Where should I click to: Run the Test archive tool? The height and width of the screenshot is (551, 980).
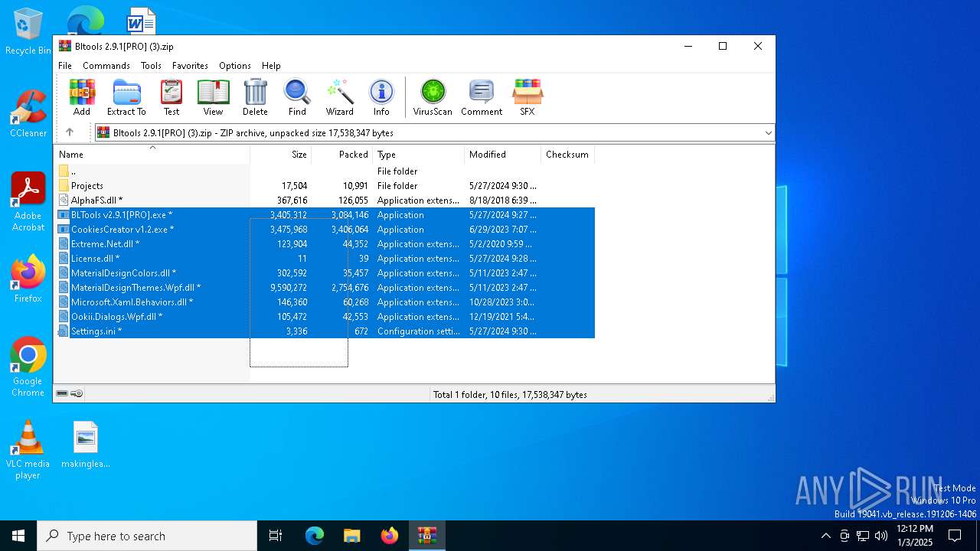[x=171, y=97]
